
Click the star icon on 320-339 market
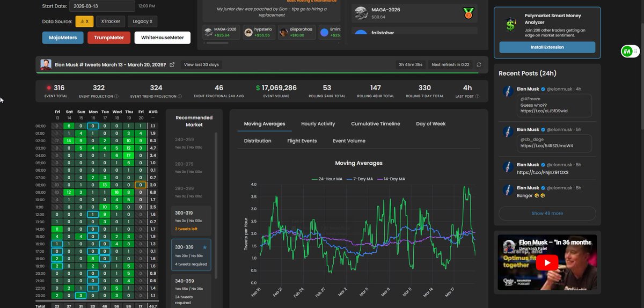204,247
